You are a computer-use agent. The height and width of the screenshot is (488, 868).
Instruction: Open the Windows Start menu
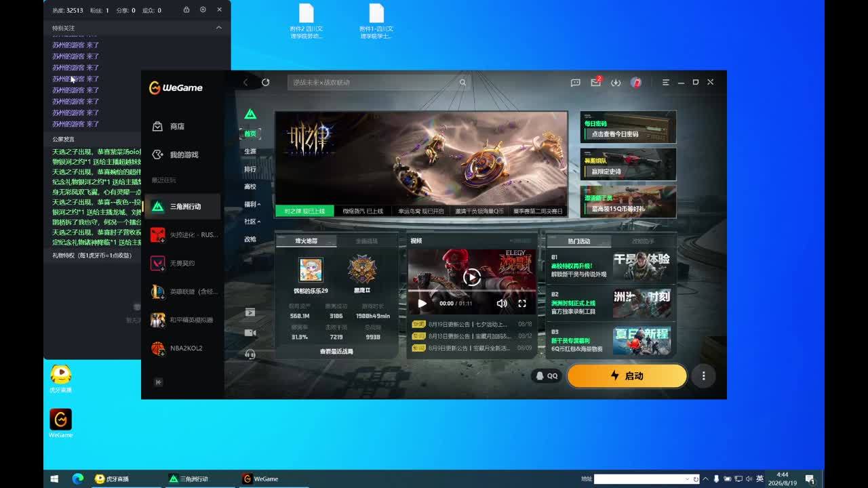[x=54, y=479]
